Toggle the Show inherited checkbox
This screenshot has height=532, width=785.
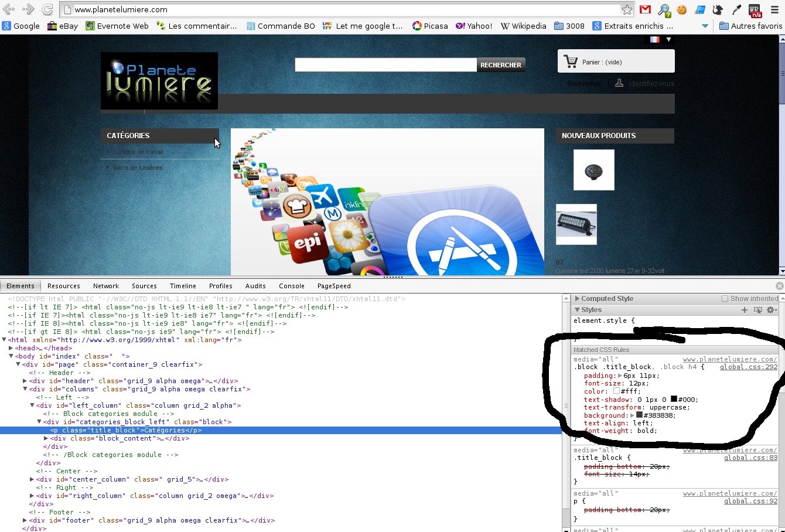pos(725,299)
